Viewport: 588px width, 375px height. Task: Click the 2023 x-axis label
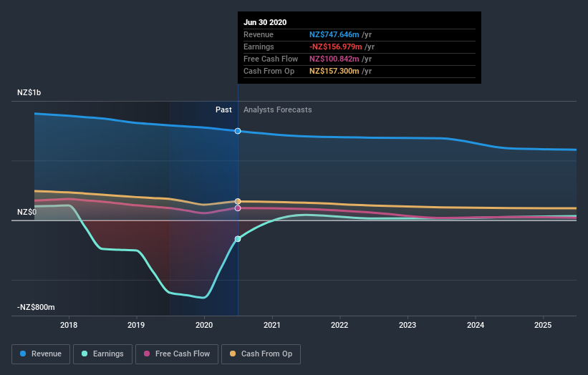pyautogui.click(x=408, y=325)
